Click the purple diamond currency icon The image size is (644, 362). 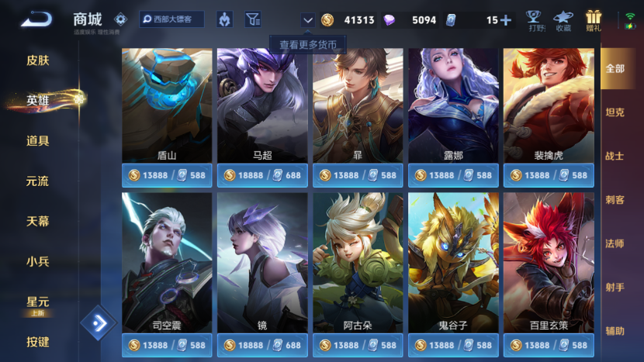[x=389, y=19]
